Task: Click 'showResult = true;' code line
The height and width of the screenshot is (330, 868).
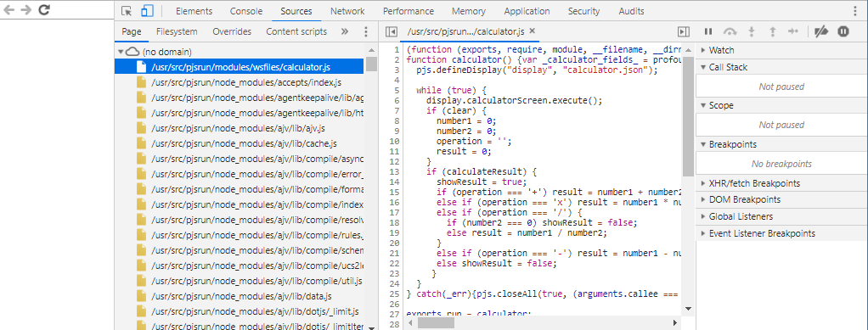Action: pos(481,182)
